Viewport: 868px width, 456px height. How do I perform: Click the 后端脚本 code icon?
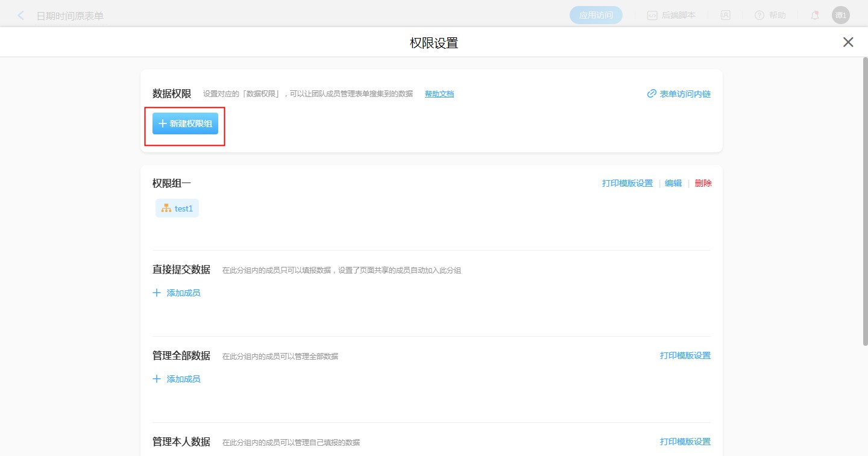[652, 16]
